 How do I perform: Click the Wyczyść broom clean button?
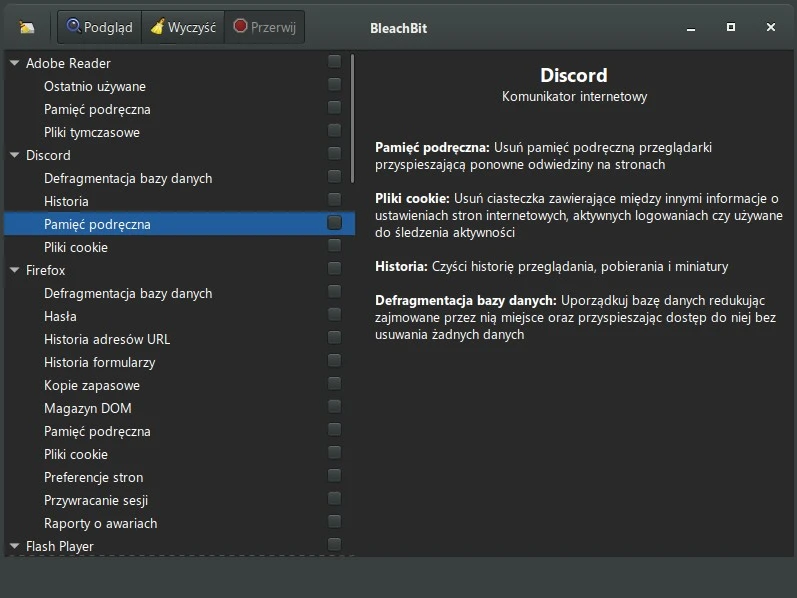[x=183, y=27]
